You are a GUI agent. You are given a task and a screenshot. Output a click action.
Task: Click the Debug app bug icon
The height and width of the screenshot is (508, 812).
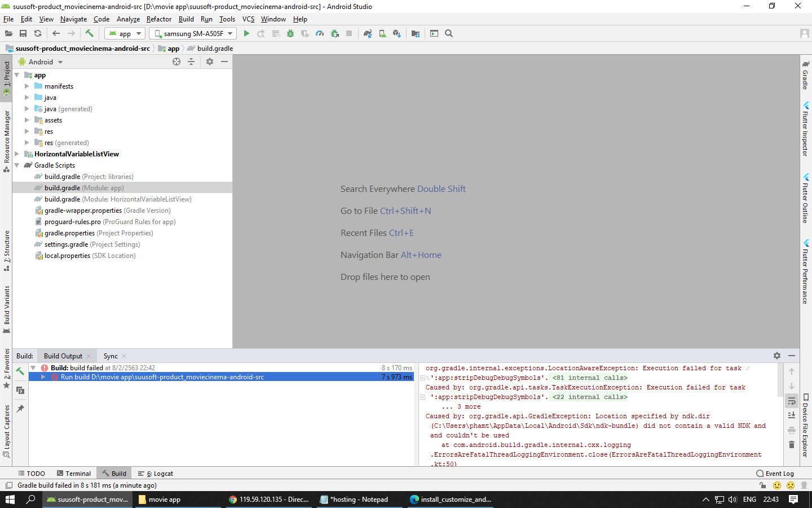click(x=290, y=34)
